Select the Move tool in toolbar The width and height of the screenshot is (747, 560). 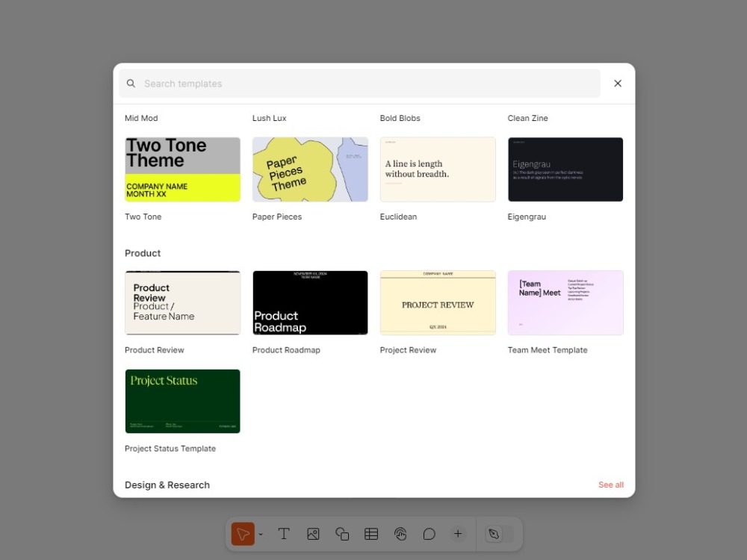[x=243, y=534]
